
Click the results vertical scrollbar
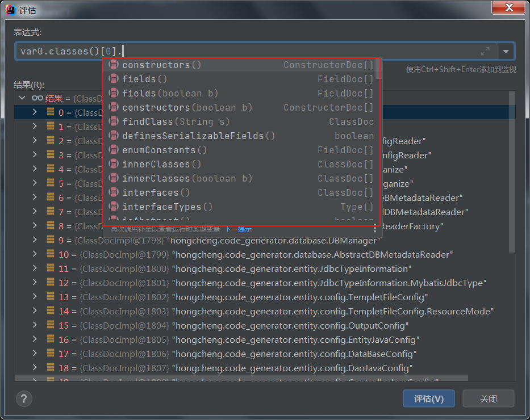click(x=512, y=171)
